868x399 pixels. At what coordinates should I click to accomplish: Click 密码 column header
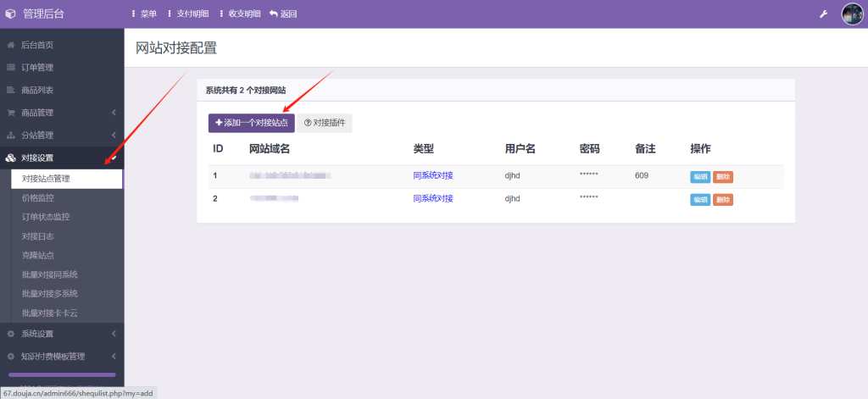[590, 149]
